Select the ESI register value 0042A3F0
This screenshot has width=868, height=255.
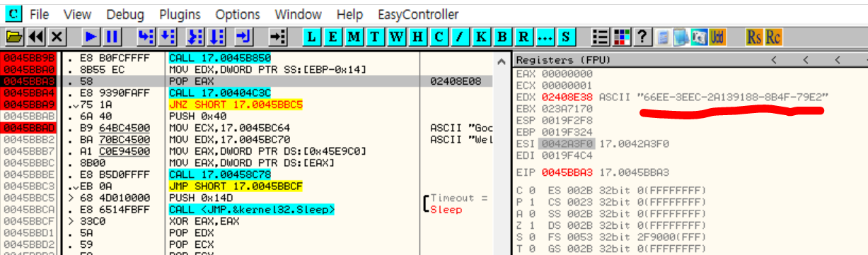(567, 143)
